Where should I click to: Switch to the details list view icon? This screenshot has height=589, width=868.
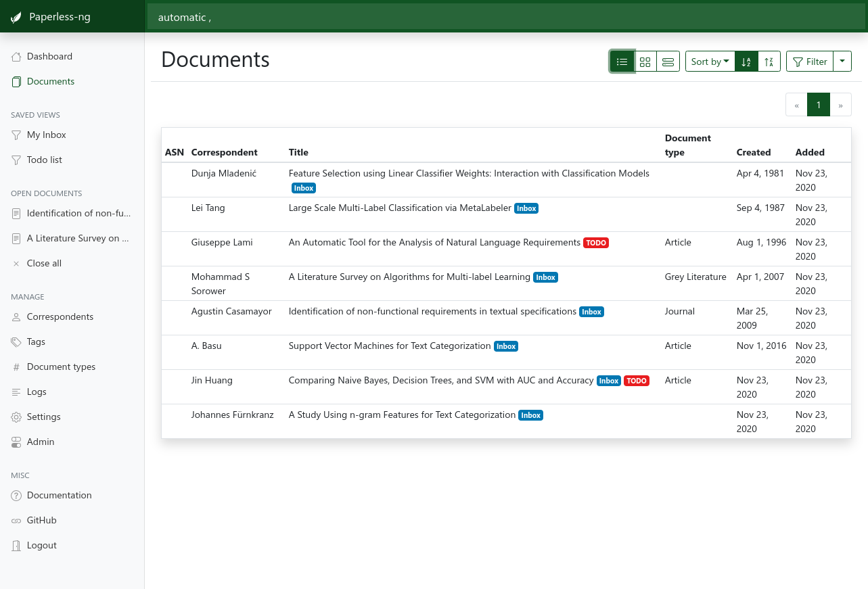pos(622,62)
